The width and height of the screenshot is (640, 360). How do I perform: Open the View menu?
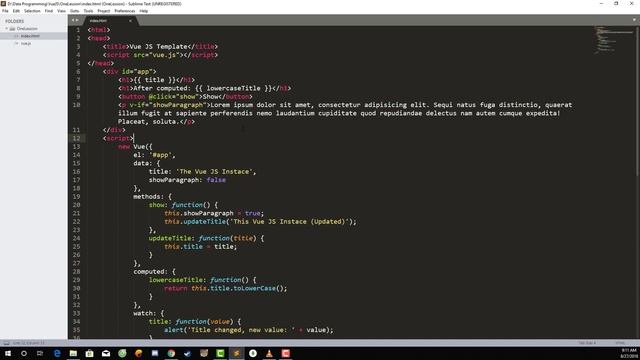point(62,11)
